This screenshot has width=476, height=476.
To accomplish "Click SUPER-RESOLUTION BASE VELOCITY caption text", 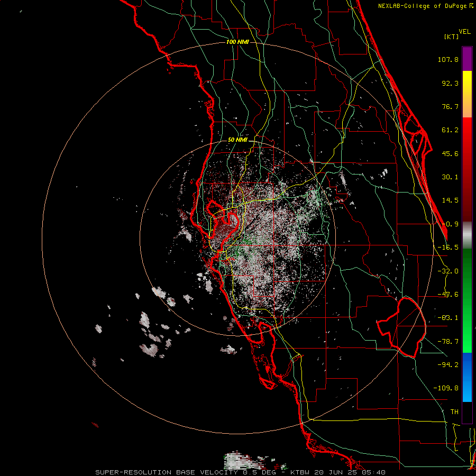I will pyautogui.click(x=167, y=472).
